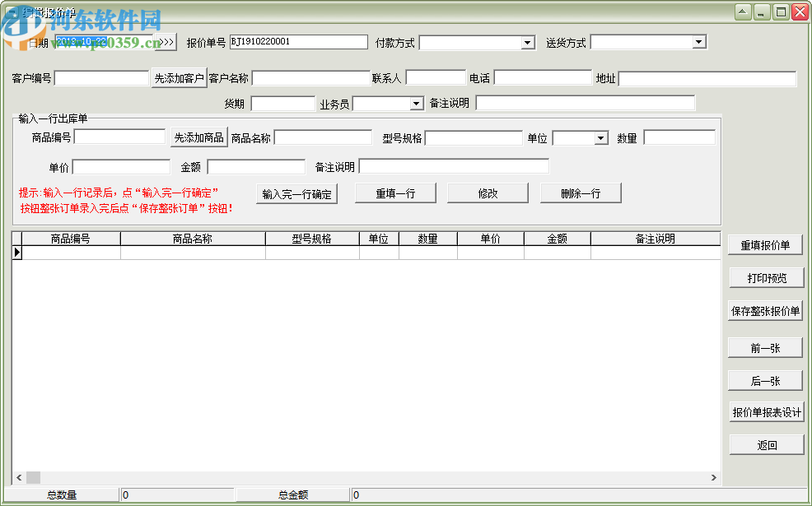The width and height of the screenshot is (812, 506).
Task: Click the 单价 input field
Action: 121,166
